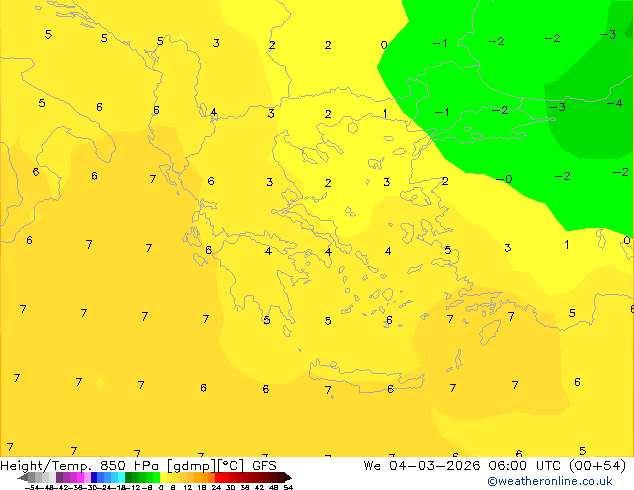Click the pure red legend swatch
This screenshot has width=634, height=490.
point(218,477)
